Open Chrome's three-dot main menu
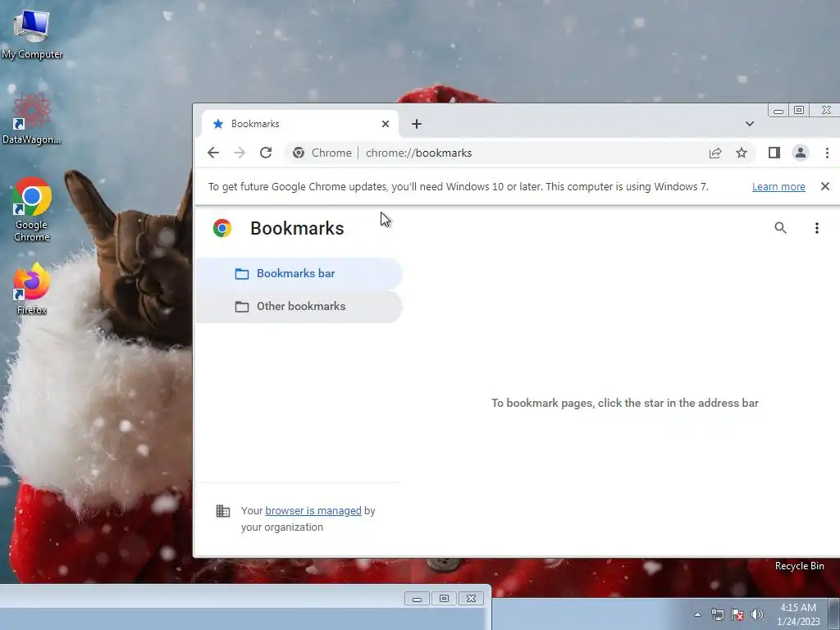840x630 pixels. coord(827,153)
